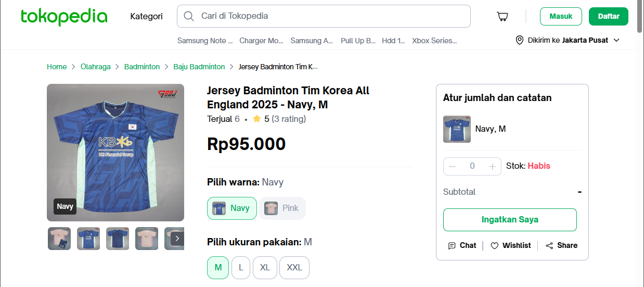Select size L option
The width and height of the screenshot is (644, 287).
pos(241,267)
